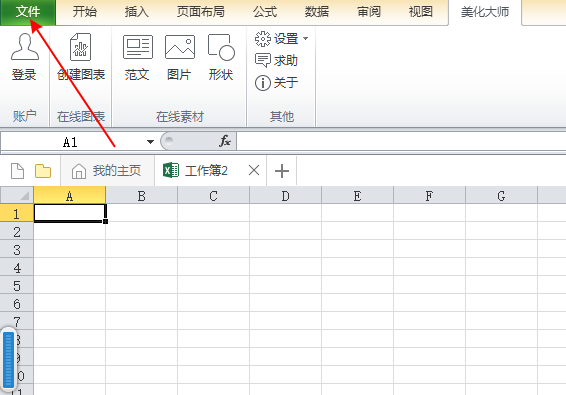Switch to the 视图 tab
Viewport: 566px width, 395px height.
[x=421, y=12]
